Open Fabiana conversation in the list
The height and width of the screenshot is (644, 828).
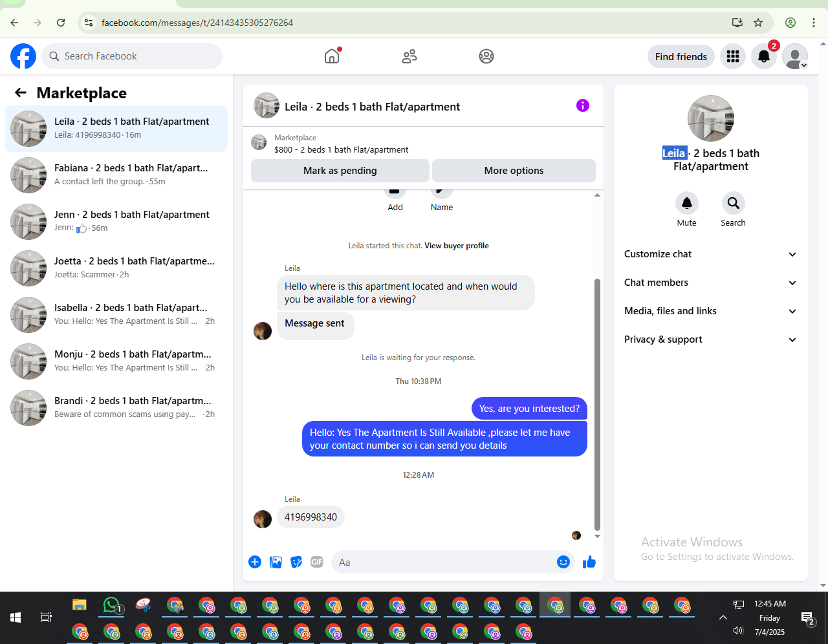coord(116,175)
